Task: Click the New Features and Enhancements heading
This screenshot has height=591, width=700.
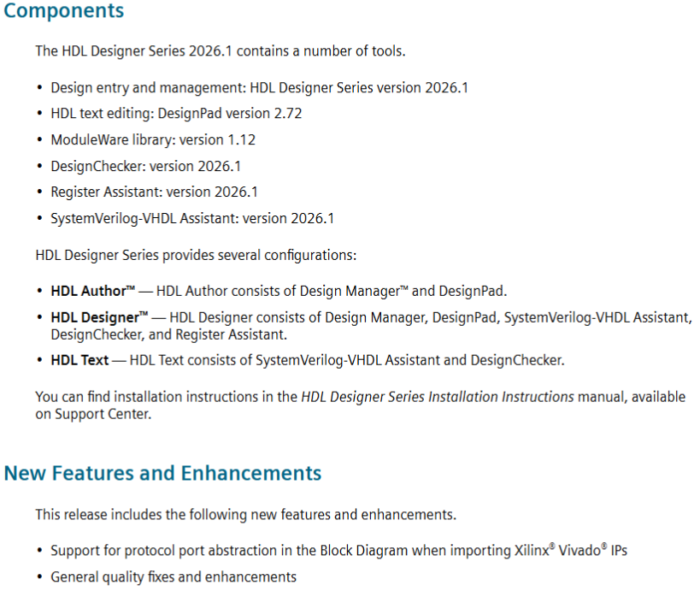Action: [162, 473]
